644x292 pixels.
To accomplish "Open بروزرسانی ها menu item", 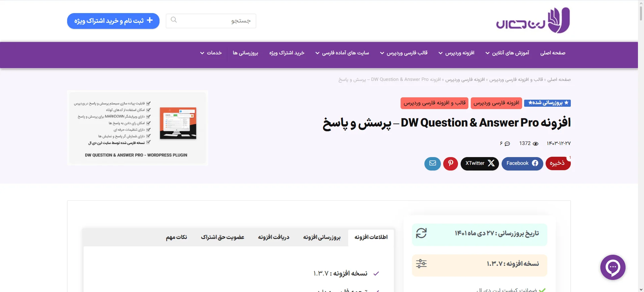I will pos(245,53).
